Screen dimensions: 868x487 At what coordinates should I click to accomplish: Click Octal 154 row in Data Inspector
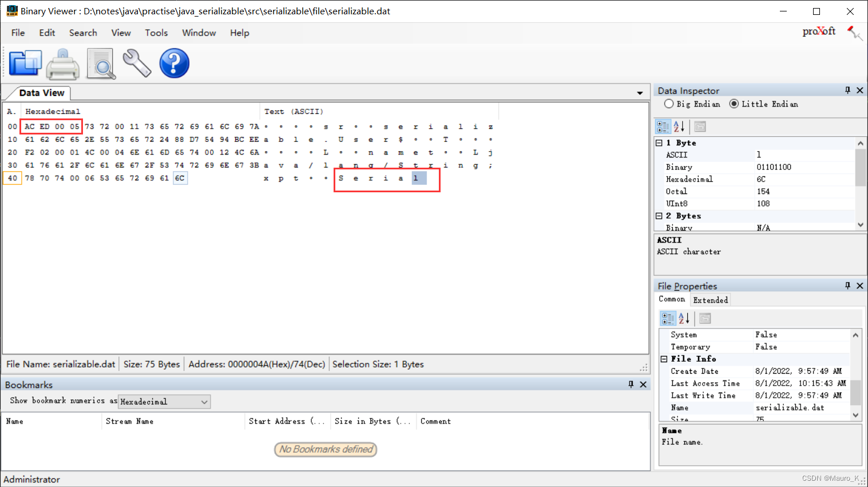coord(755,191)
